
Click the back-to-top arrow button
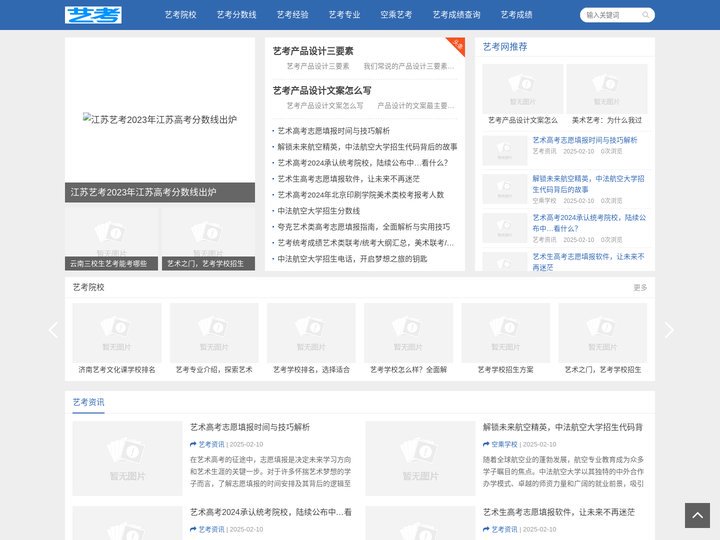[697, 515]
